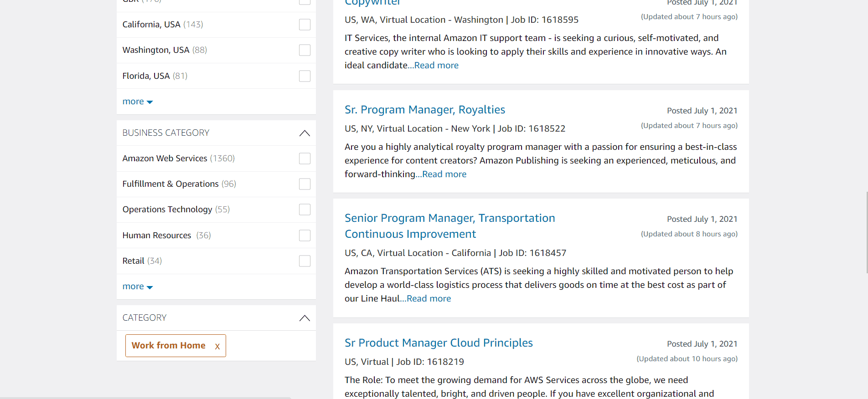The width and height of the screenshot is (868, 399).
Task: Check the Washington, USA location filter
Action: 304,50
